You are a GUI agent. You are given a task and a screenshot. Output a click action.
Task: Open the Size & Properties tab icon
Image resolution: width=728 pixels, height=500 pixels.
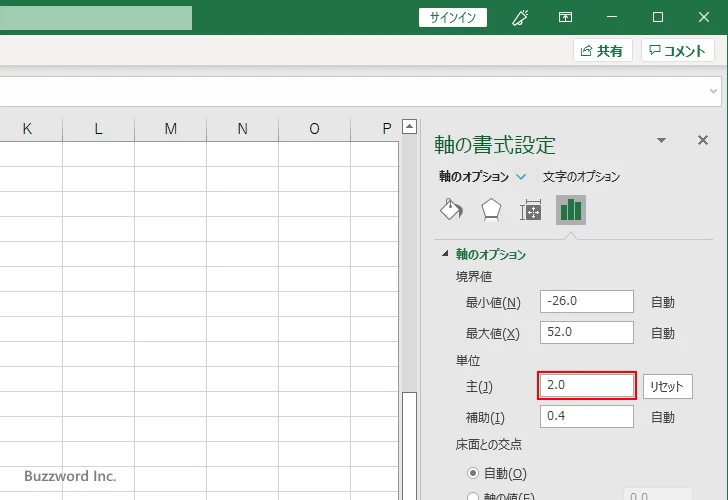point(531,210)
